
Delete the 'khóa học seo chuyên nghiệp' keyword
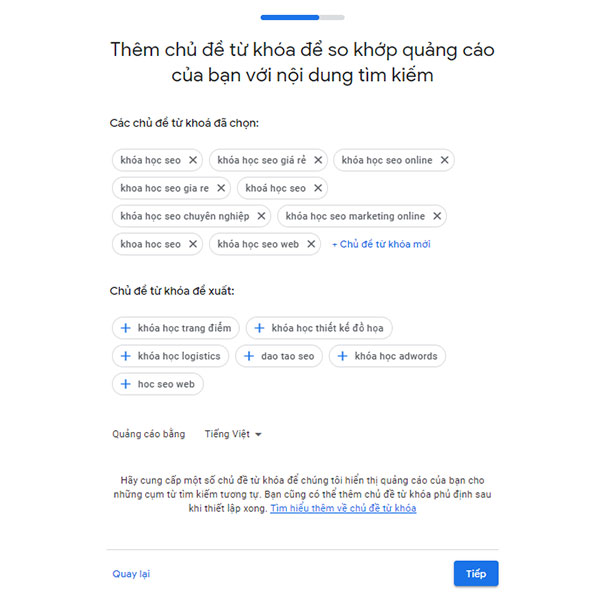pos(261,216)
